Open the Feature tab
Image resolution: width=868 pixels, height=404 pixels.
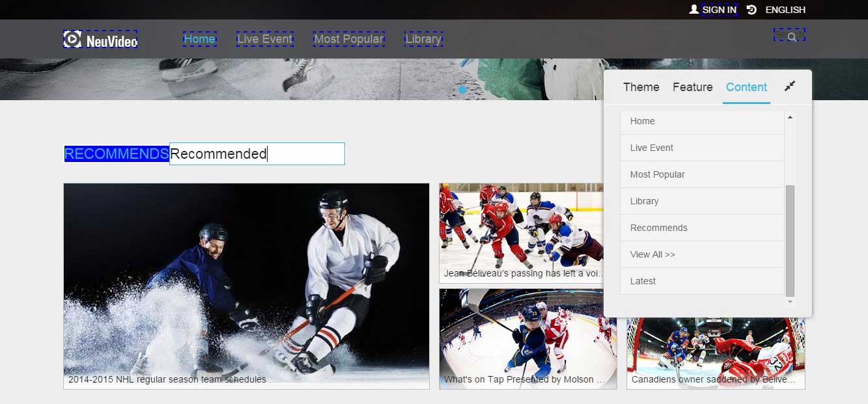(692, 87)
